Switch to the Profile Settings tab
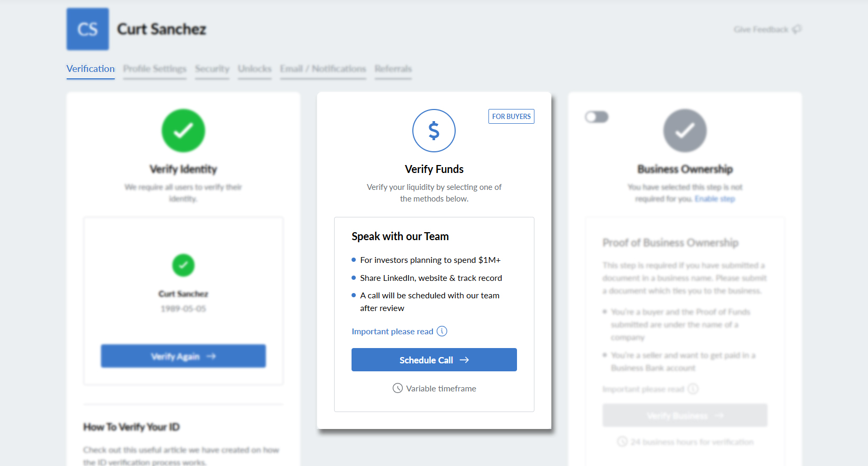868x466 pixels. point(155,69)
